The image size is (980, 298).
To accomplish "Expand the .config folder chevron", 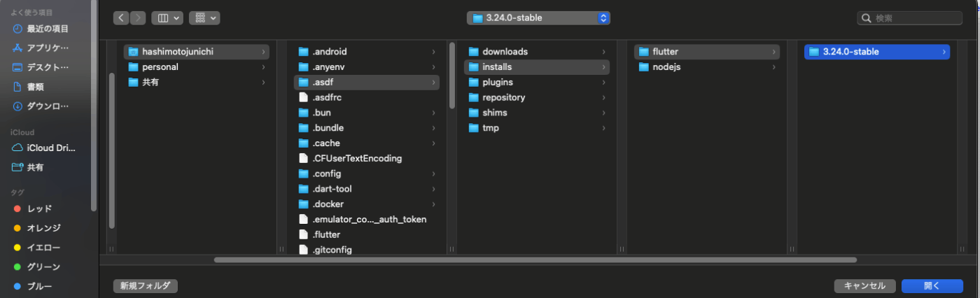I will (433, 173).
